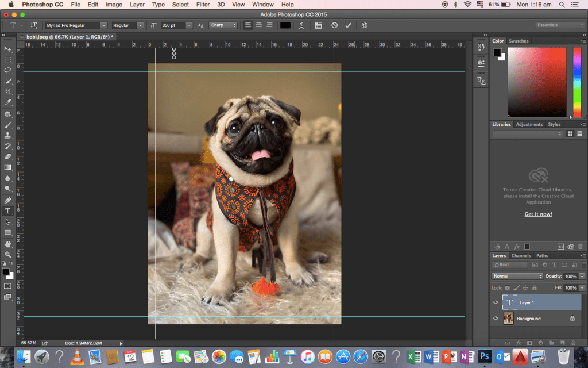Open the Character and Paragraph panel

click(318, 25)
